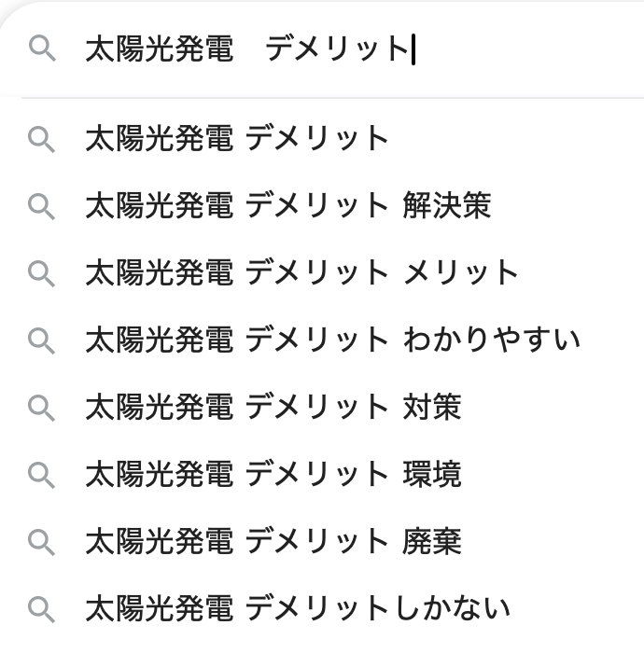Open suggestion 太陽光発電 デメリット 対策
The width and height of the screenshot is (644, 653).
273,408
